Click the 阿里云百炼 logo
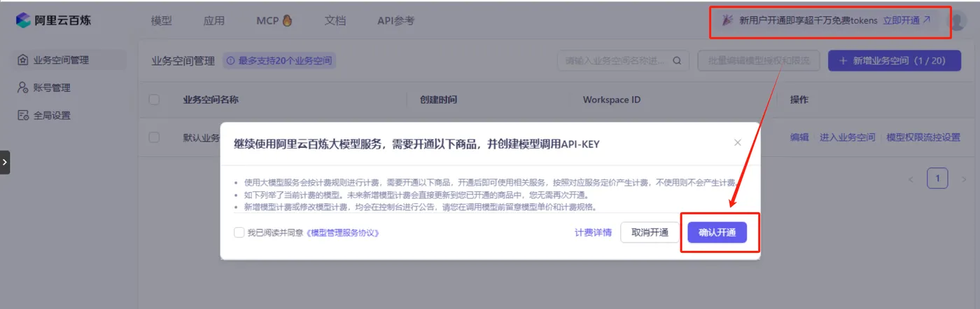This screenshot has height=309, width=980. pyautogui.click(x=52, y=20)
